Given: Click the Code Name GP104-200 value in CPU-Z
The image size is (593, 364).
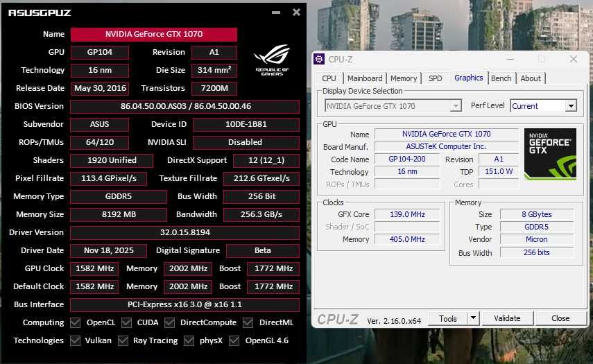Looking at the screenshot, I should (407, 159).
